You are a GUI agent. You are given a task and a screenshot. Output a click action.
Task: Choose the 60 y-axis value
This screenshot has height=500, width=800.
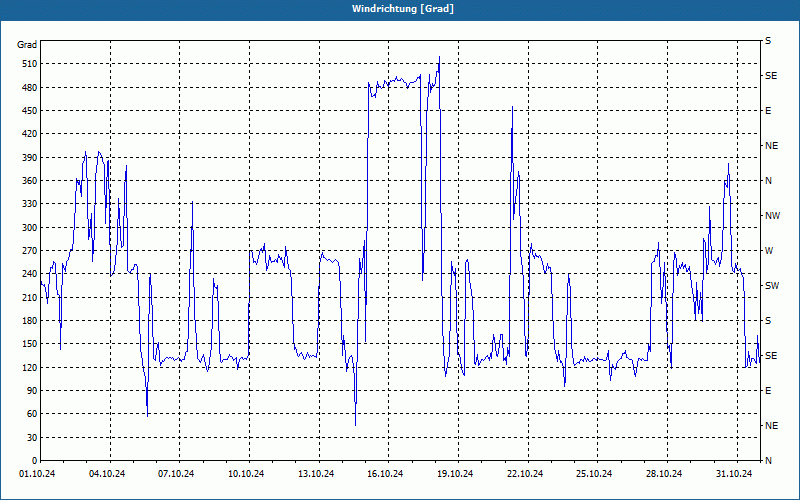click(x=32, y=414)
